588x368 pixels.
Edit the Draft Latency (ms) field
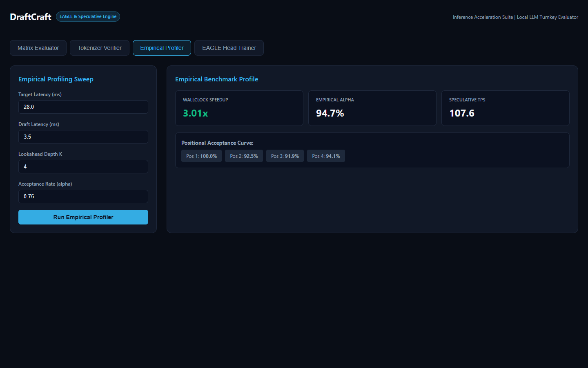click(83, 137)
